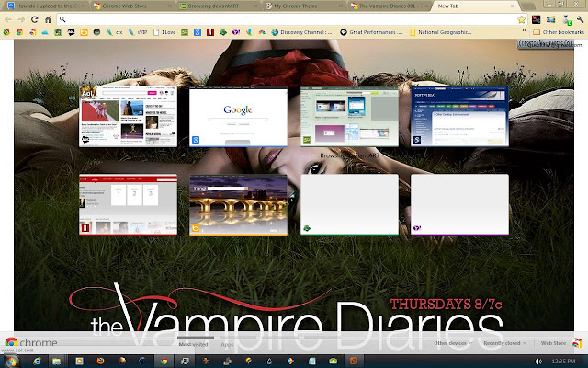This screenshot has width=588, height=368.
Task: Open the Chrome wrench menu
Action: coord(580,19)
